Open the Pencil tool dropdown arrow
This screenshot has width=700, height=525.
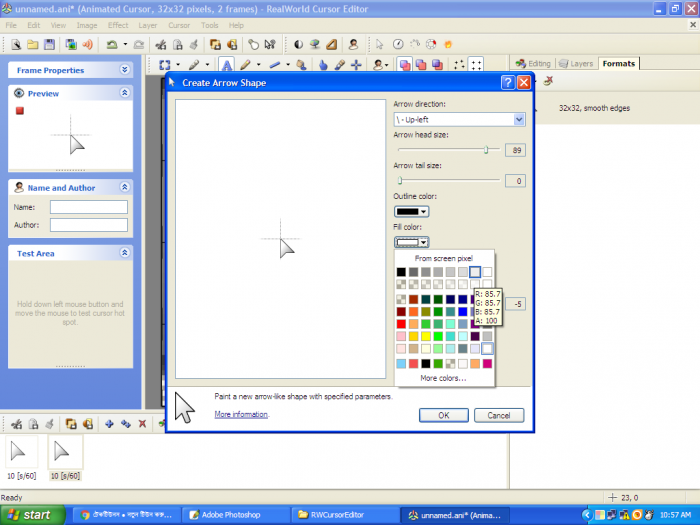click(x=258, y=65)
